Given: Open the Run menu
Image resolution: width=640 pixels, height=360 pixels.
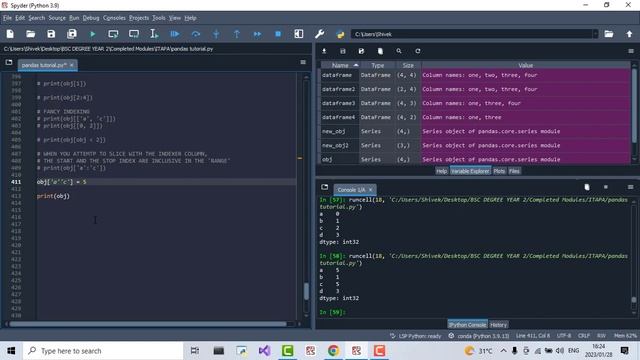Looking at the screenshot, I should coord(74,18).
